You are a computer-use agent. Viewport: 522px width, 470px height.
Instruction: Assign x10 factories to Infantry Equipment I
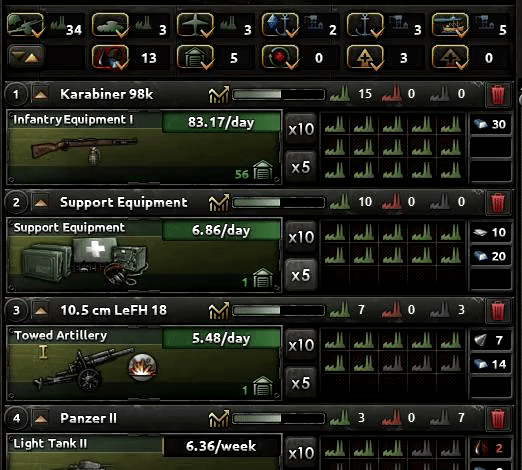[301, 129]
